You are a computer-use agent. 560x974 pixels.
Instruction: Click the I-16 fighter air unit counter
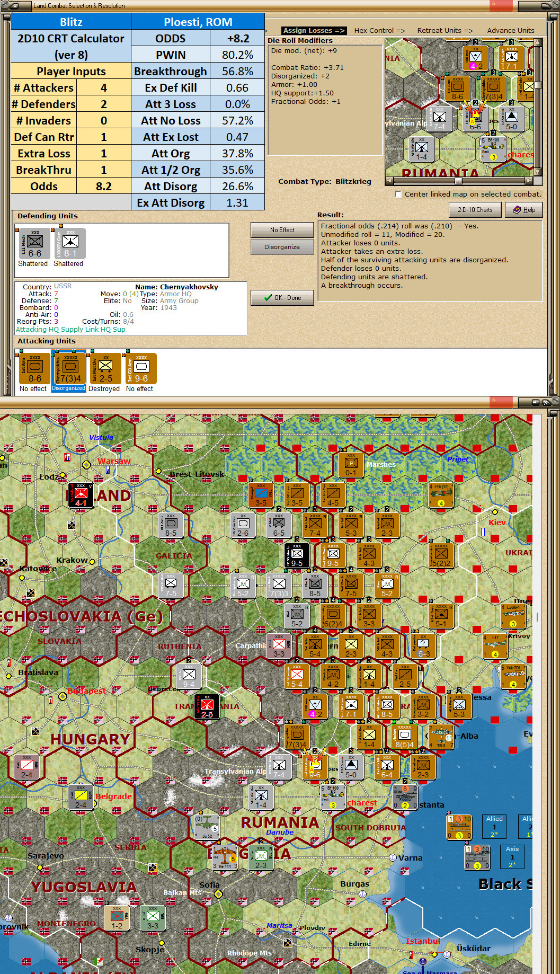coord(441,494)
